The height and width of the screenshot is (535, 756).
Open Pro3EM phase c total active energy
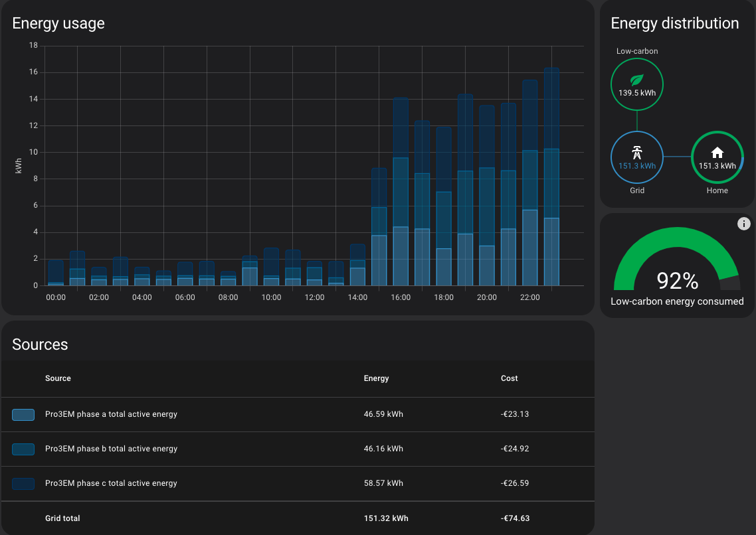coord(111,483)
